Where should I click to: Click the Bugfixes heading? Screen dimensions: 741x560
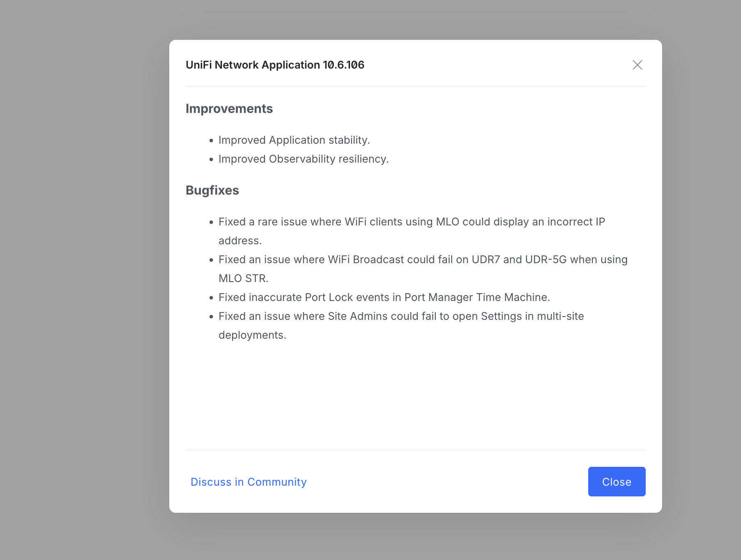coord(212,190)
